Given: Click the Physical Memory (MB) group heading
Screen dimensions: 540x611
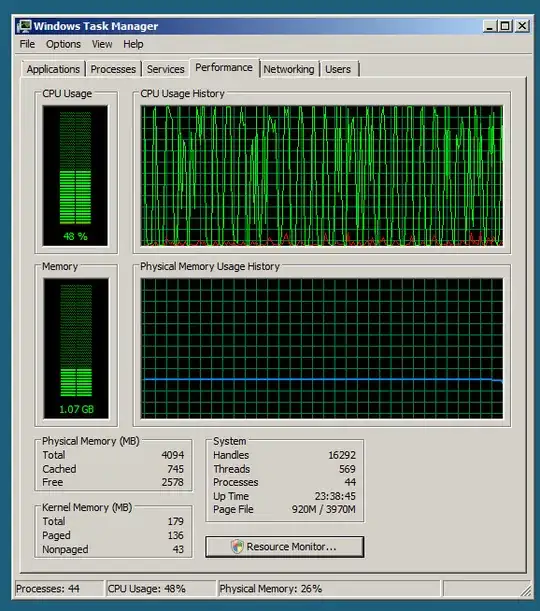Looking at the screenshot, I should 90,441.
